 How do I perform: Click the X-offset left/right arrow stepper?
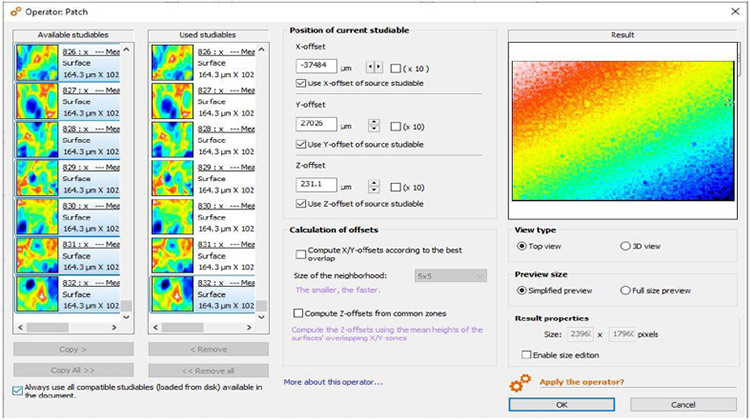pos(375,66)
